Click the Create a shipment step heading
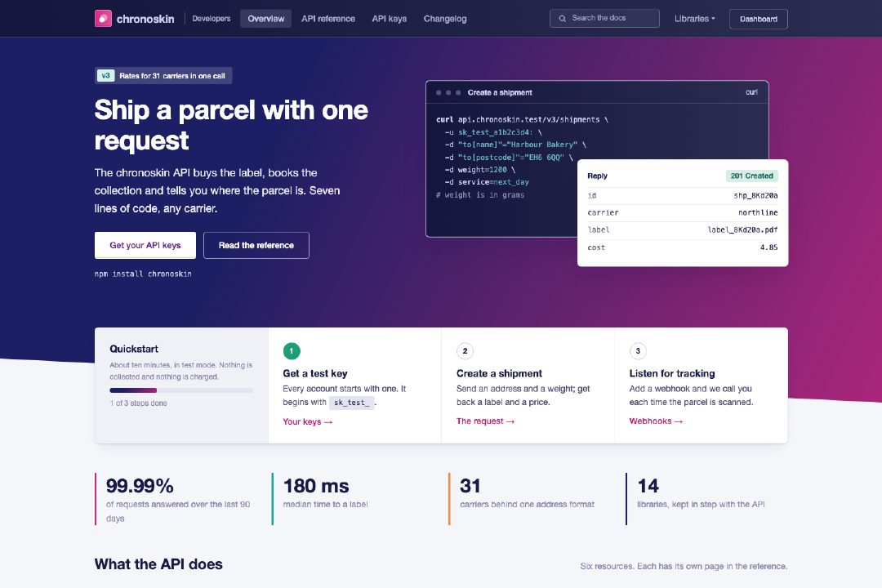Viewport: 882px width, 588px height. (499, 373)
